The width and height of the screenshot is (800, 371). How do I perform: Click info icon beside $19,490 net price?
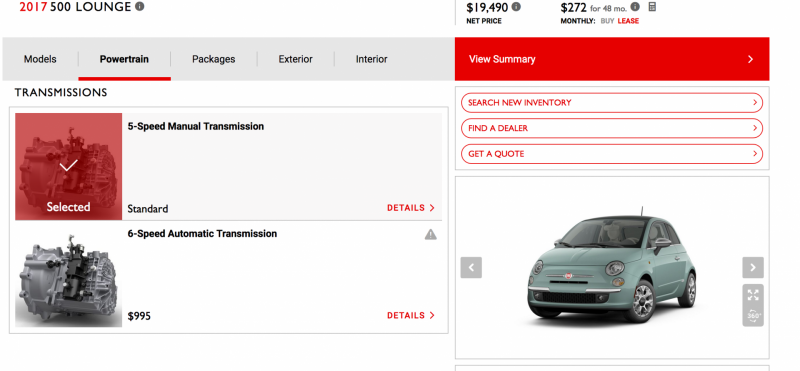coord(516,7)
